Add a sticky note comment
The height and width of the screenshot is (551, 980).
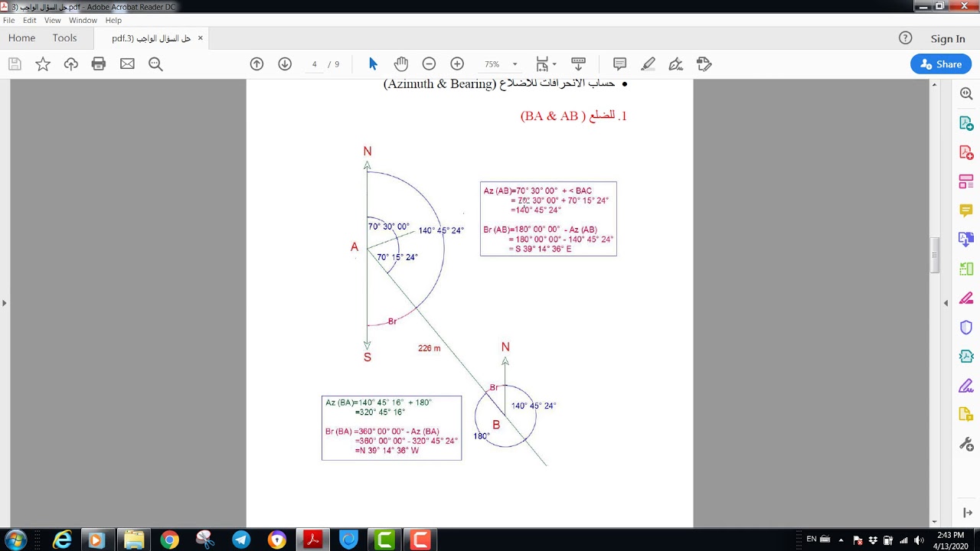[x=620, y=64]
